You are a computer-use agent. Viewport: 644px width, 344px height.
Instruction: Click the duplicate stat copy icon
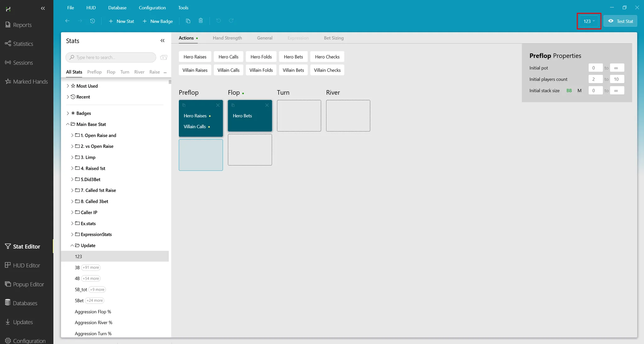(188, 21)
